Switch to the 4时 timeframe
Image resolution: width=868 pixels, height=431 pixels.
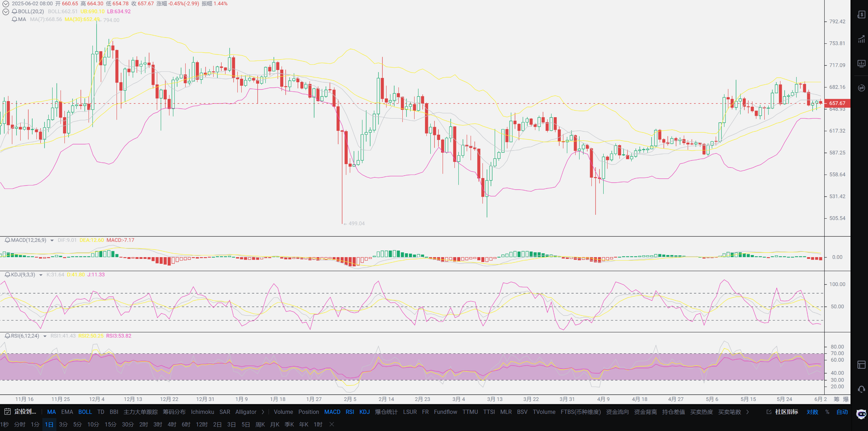tap(172, 424)
